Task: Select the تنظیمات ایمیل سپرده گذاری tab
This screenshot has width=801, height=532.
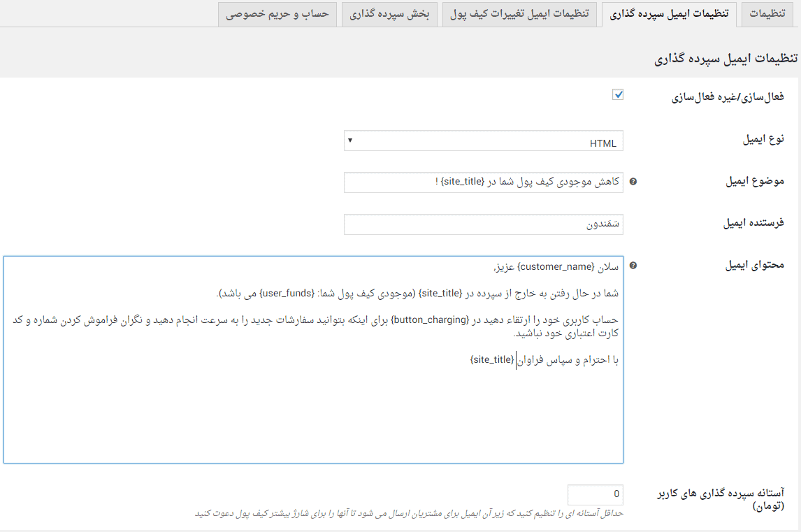Action: click(669, 14)
